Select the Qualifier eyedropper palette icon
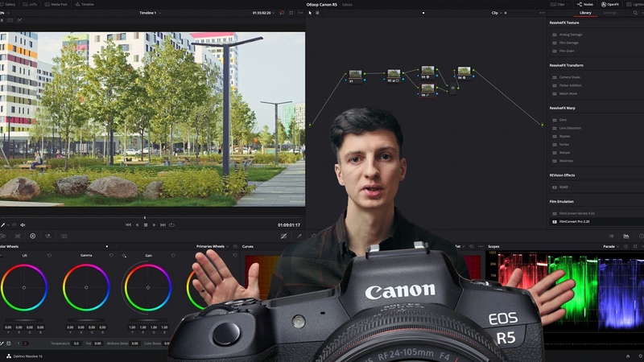 [299, 236]
